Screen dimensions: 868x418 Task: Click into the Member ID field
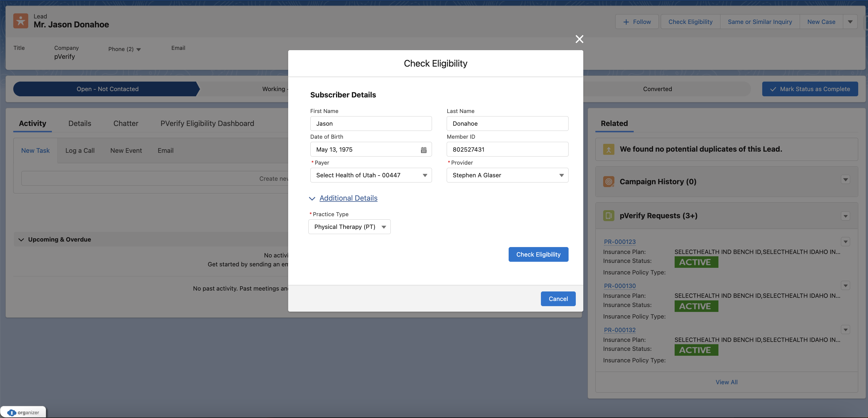(x=507, y=149)
